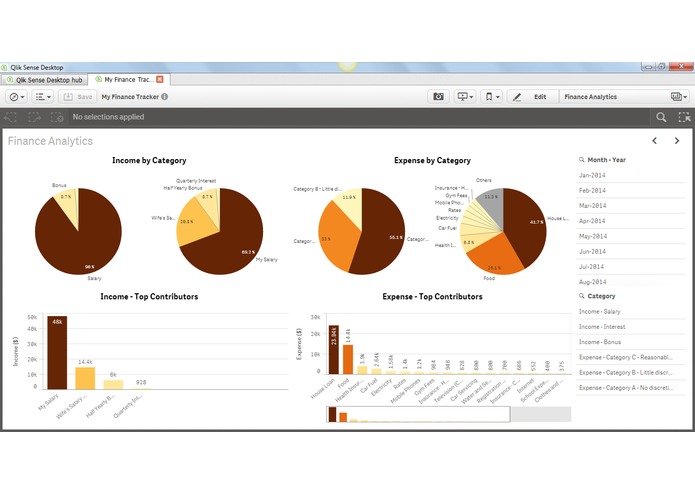Select Income - Salary category
Image resolution: width=695 pixels, height=494 pixels.
[630, 311]
